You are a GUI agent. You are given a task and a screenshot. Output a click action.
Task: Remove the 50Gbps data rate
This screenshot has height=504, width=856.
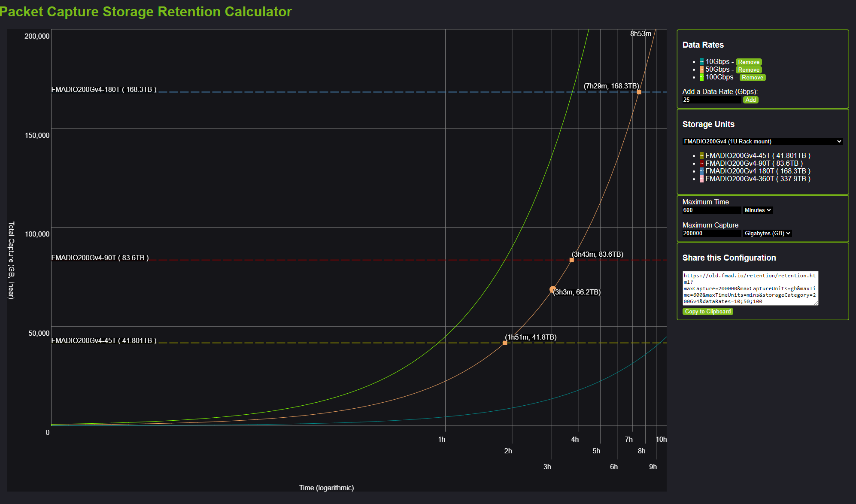point(749,70)
